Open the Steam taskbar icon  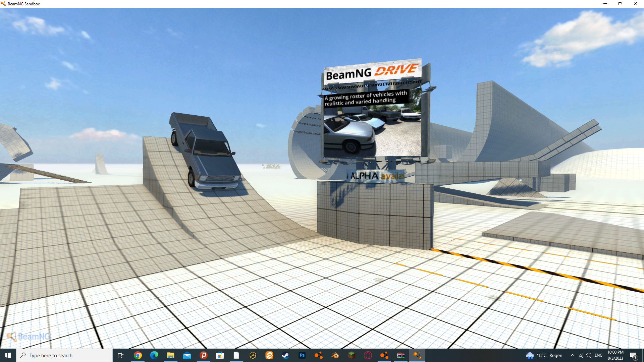click(x=285, y=355)
